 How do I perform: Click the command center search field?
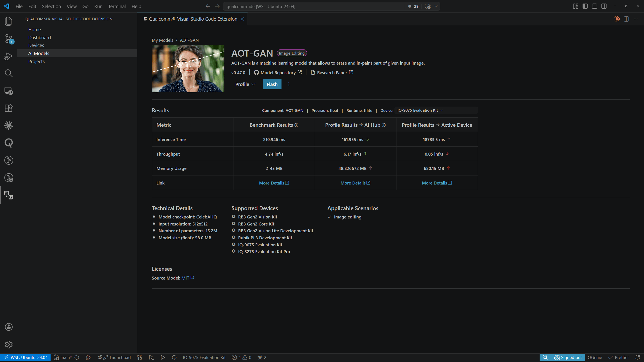pos(314,6)
